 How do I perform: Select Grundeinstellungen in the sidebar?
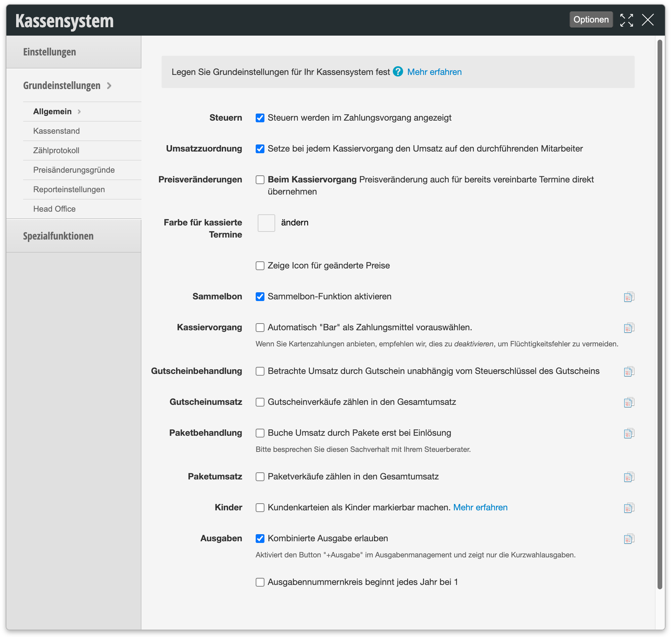pos(62,86)
